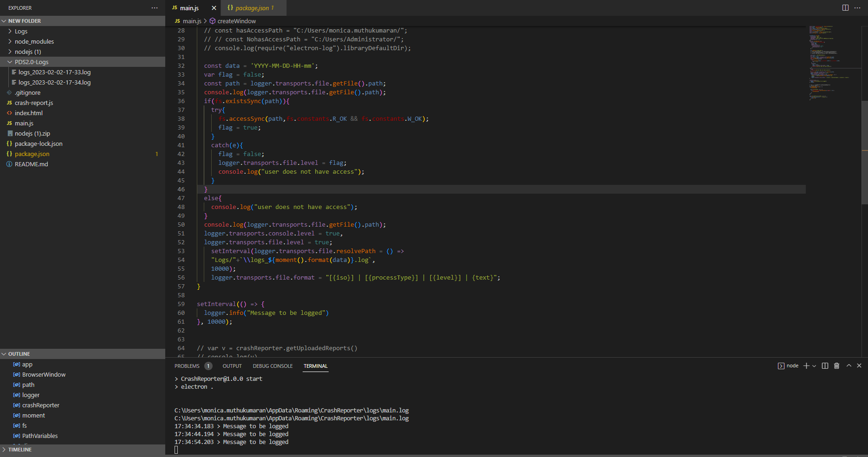Kill the terminal using the trash icon
This screenshot has width=868, height=457.
tap(836, 366)
